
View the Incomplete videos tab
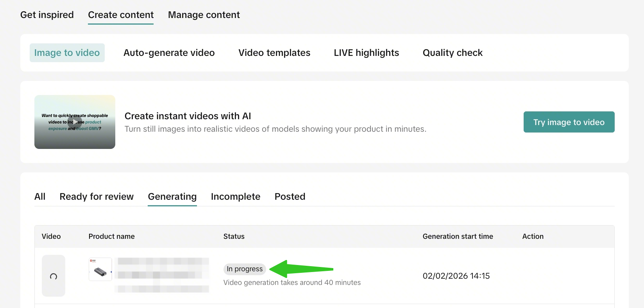pyautogui.click(x=236, y=197)
